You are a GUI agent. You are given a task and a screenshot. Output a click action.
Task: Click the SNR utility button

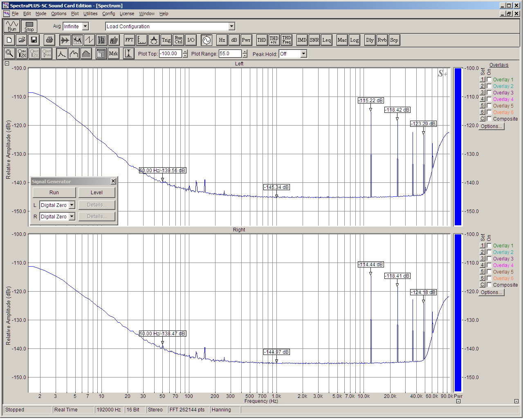click(x=314, y=40)
